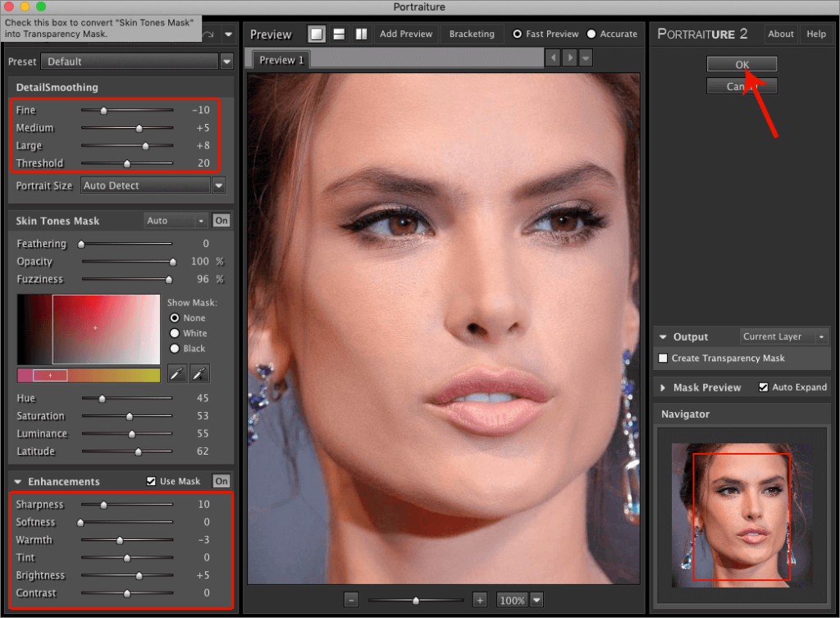
Task: Expand the Mask Preview section
Action: point(663,387)
